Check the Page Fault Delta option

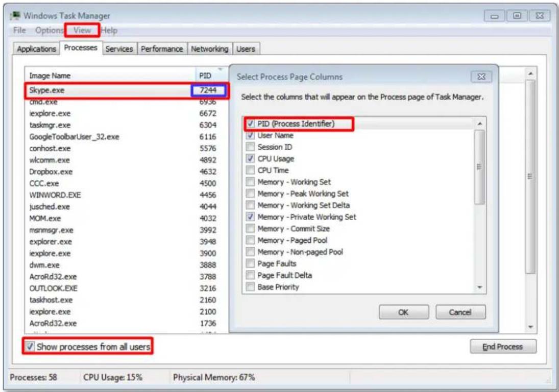click(x=251, y=275)
